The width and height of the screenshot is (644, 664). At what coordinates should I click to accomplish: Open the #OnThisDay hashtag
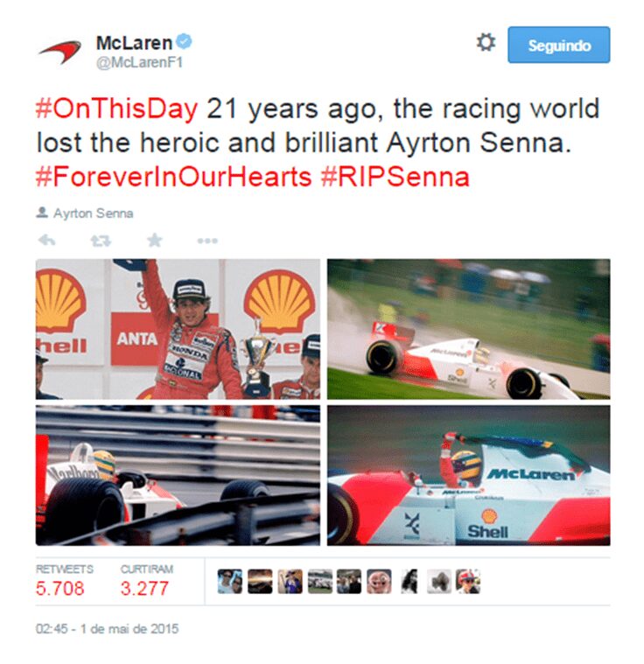(x=117, y=108)
